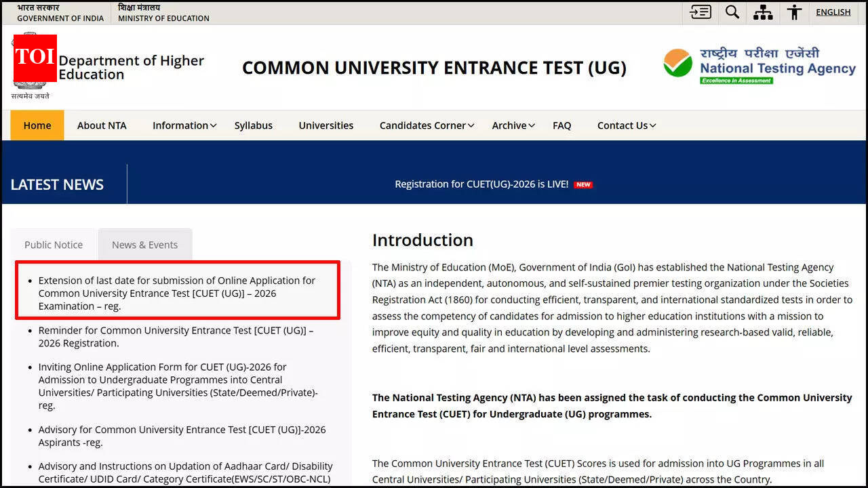Open the CUET 2026 registration extension notice
Image resolution: width=868 pixels, height=488 pixels.
tap(176, 293)
